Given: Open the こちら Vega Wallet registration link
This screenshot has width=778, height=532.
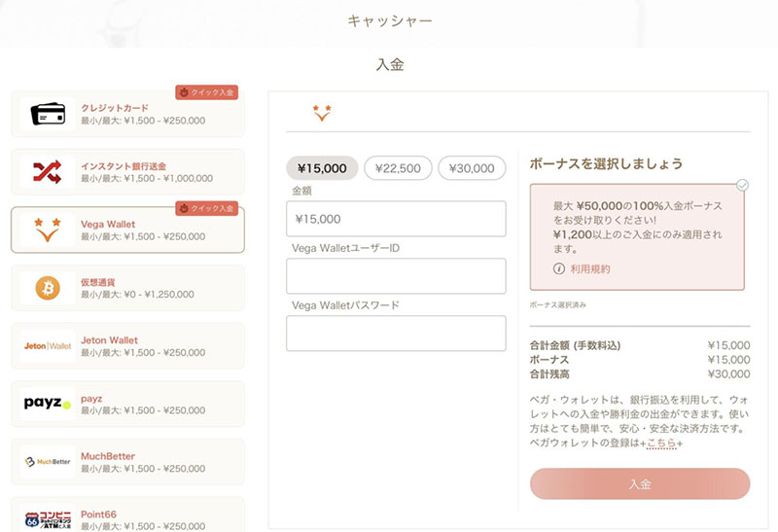Looking at the screenshot, I should (x=662, y=443).
